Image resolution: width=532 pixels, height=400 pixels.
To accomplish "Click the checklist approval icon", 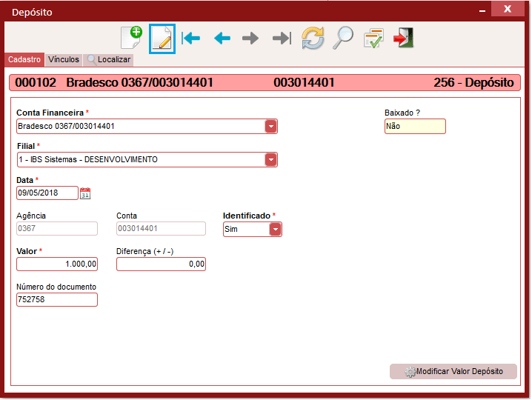I will (x=373, y=38).
